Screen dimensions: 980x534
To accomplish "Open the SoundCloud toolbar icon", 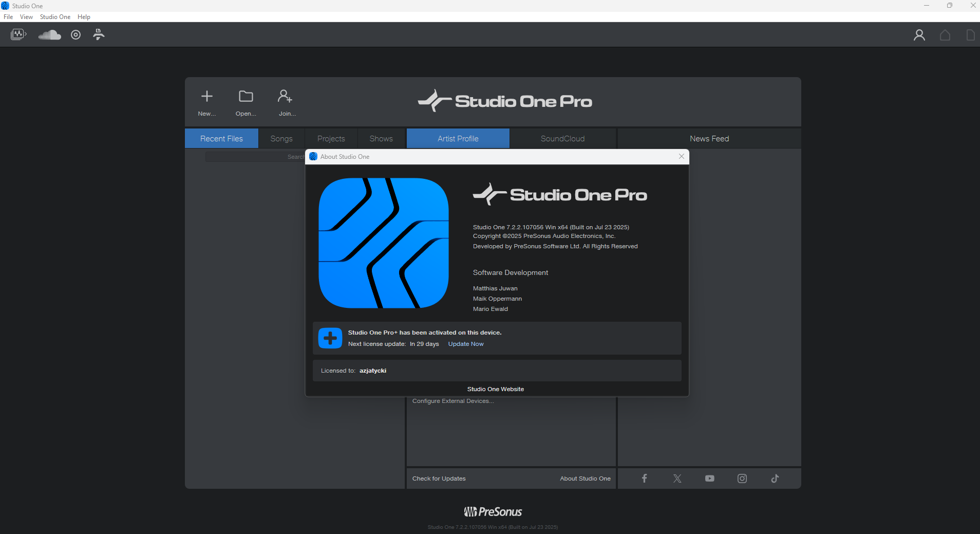I will [50, 35].
